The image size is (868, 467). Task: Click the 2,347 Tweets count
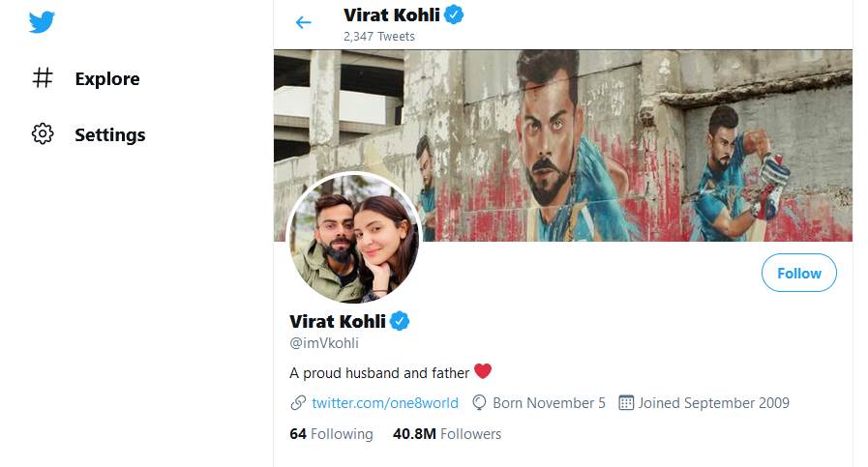[378, 37]
